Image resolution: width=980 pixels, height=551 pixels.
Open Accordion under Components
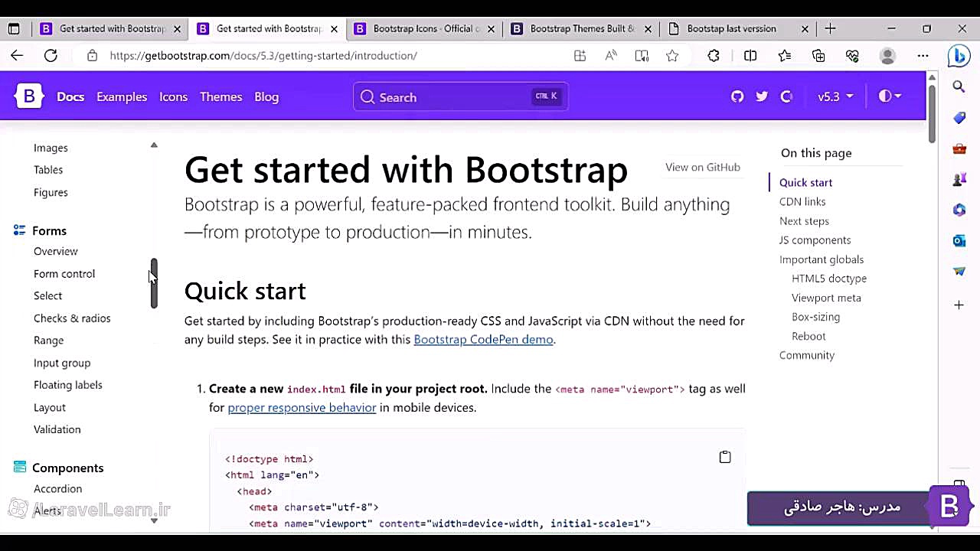[x=57, y=488]
